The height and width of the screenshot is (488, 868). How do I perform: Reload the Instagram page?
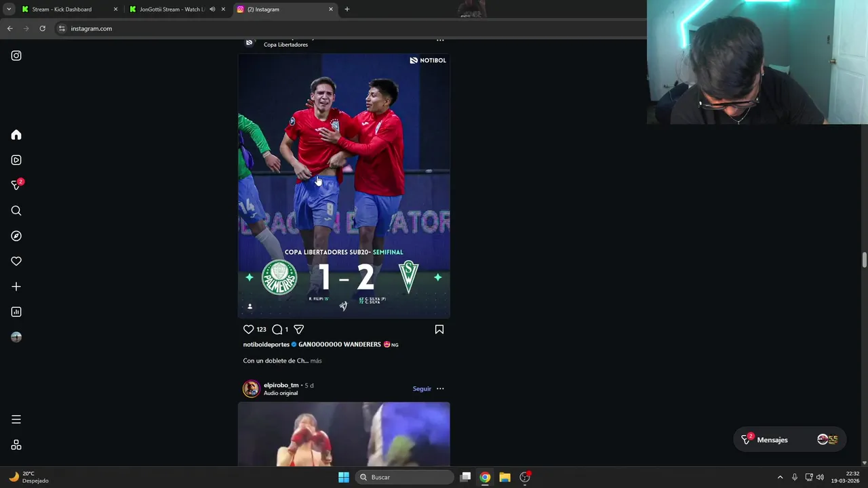click(x=42, y=28)
